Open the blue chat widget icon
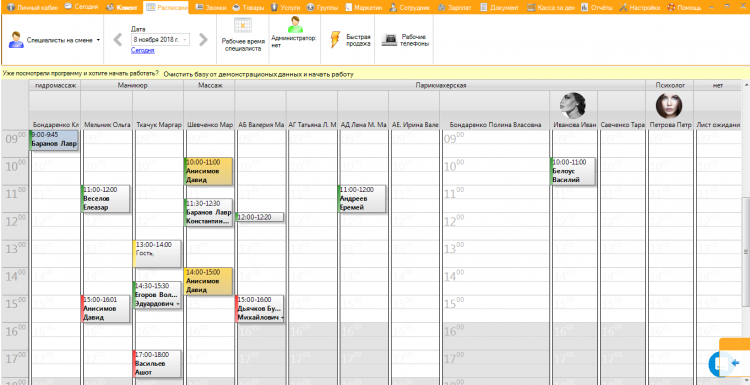 pyautogui.click(x=721, y=363)
